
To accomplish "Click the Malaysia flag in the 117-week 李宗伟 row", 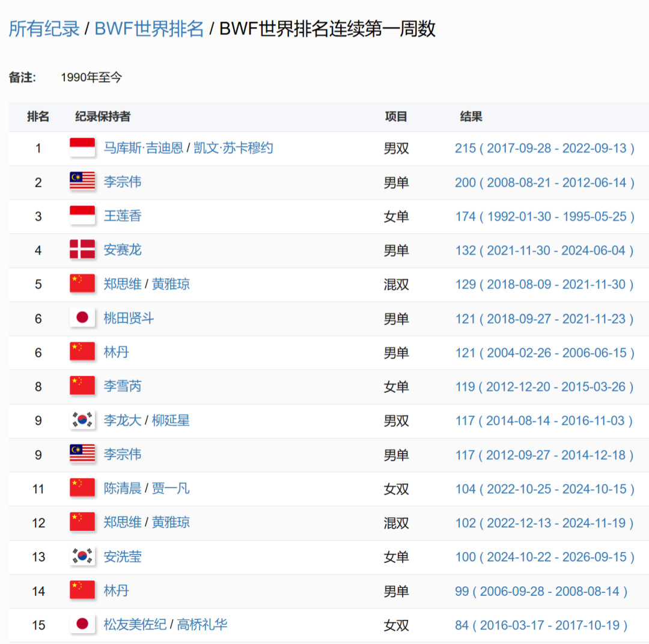I will click(x=82, y=454).
